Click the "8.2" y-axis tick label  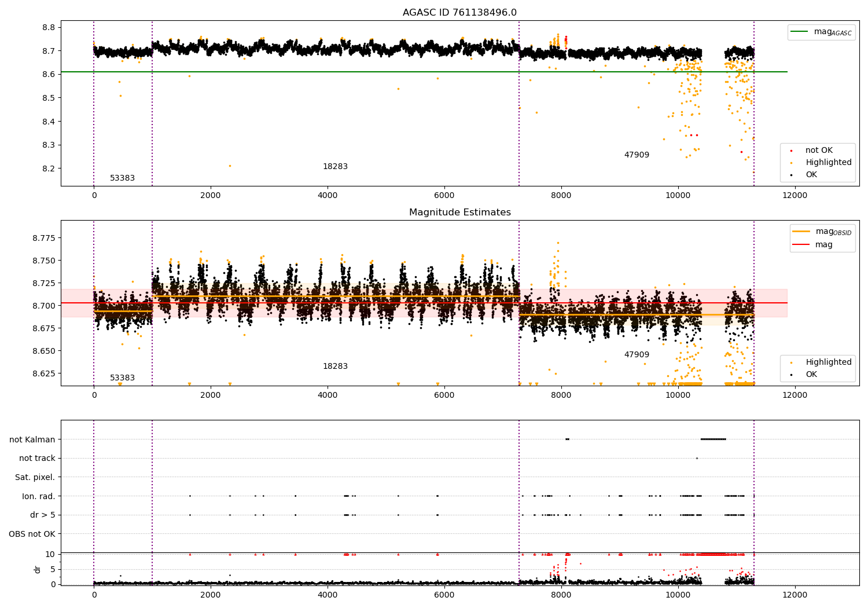click(49, 169)
